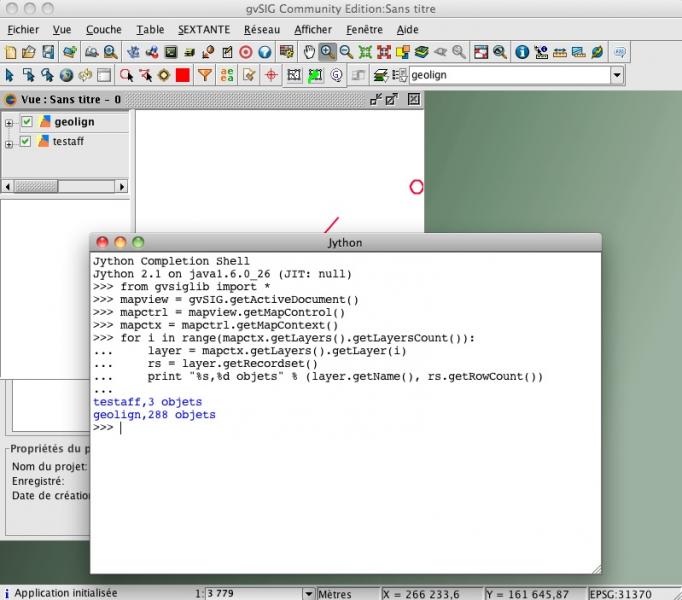Select the Pan hand tool
The width and height of the screenshot is (682, 600).
[309, 51]
